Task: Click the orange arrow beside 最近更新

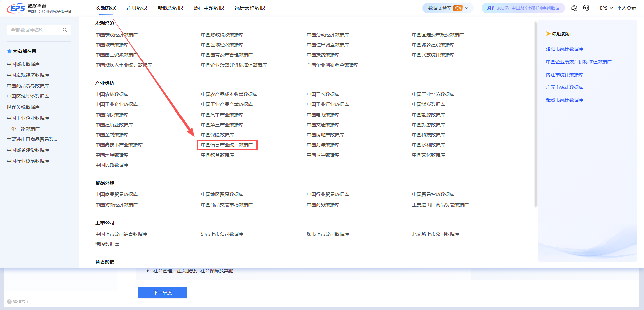Action: pyautogui.click(x=548, y=33)
